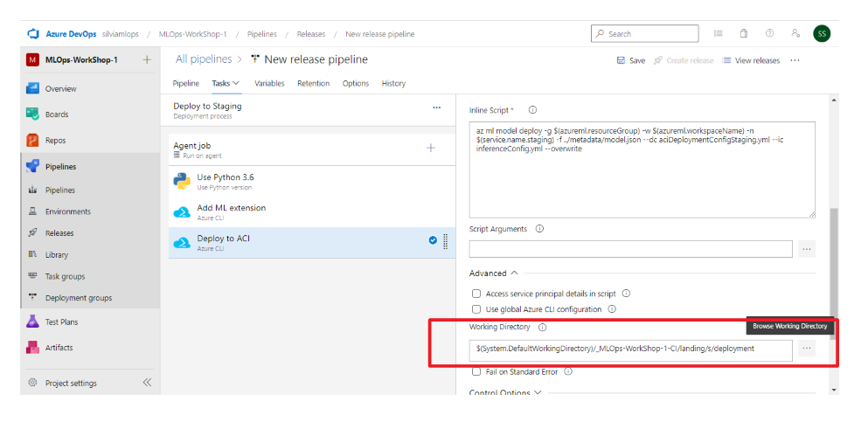Open Project settings gear
Screen dimensions: 868x422
click(32, 383)
